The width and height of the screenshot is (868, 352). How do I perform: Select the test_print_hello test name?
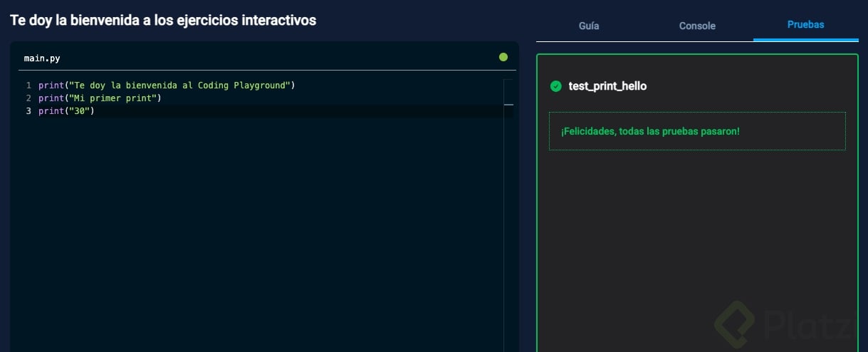pyautogui.click(x=607, y=86)
